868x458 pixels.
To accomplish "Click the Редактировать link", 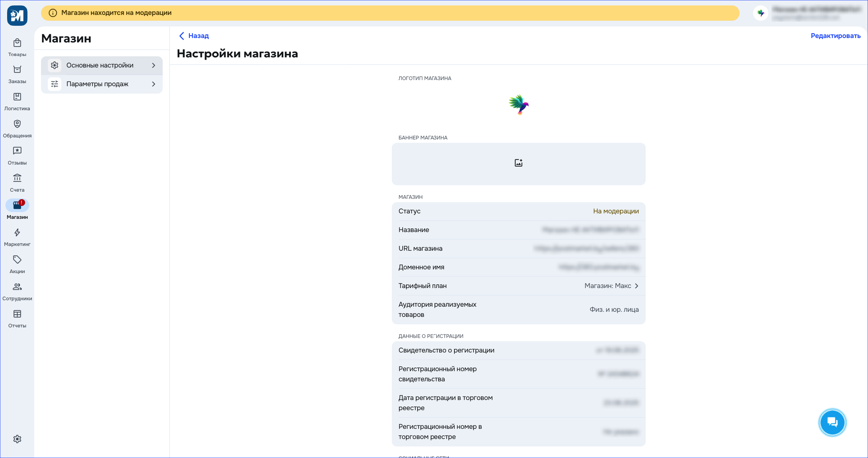I will [x=835, y=36].
